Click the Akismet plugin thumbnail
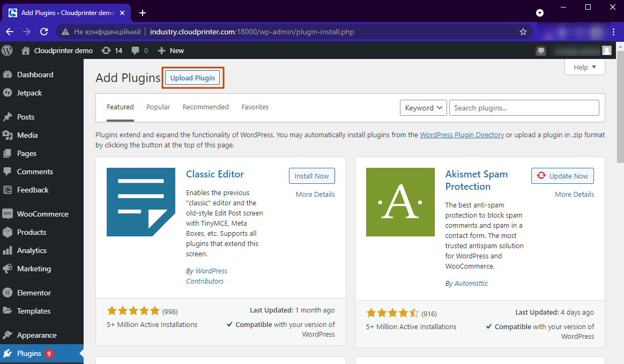Screen dimensions: 624x364 (x=400, y=202)
